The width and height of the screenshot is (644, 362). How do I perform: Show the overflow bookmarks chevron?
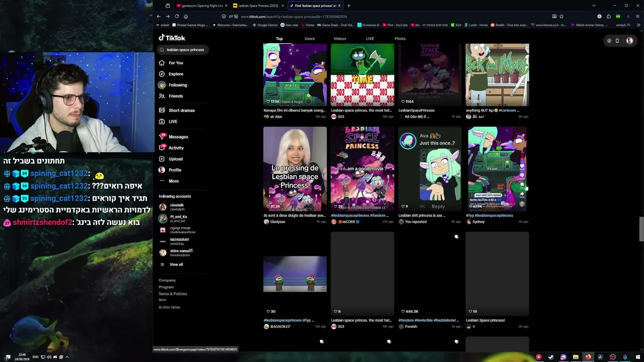point(638,25)
